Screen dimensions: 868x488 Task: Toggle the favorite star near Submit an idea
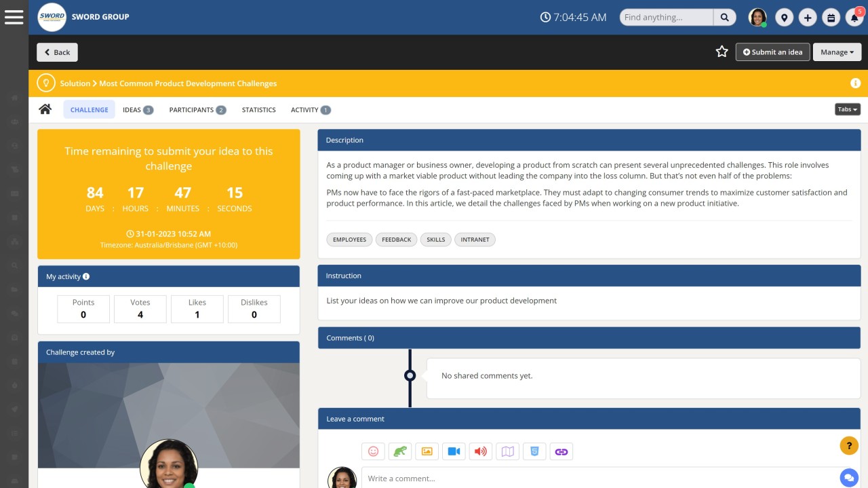click(x=722, y=52)
